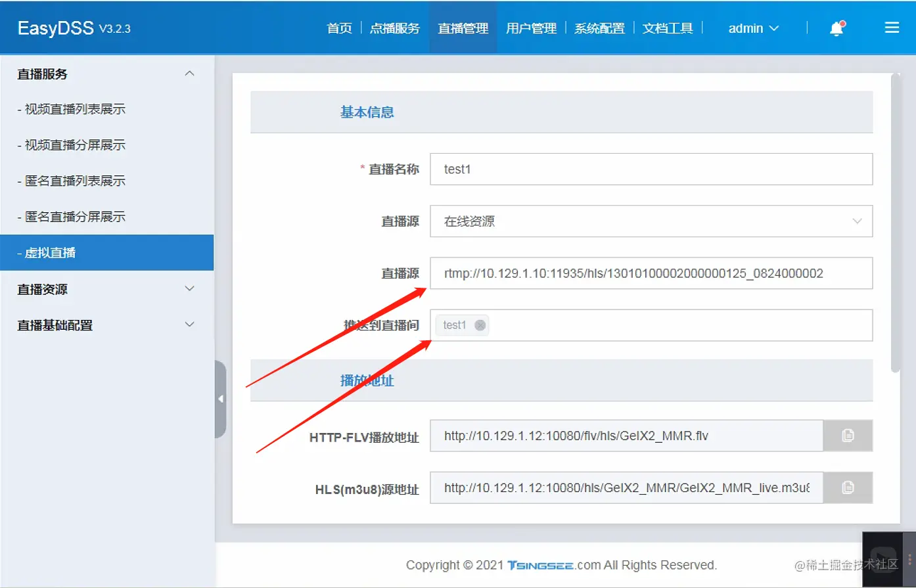Open 系统配置 in top navigation

tap(599, 28)
